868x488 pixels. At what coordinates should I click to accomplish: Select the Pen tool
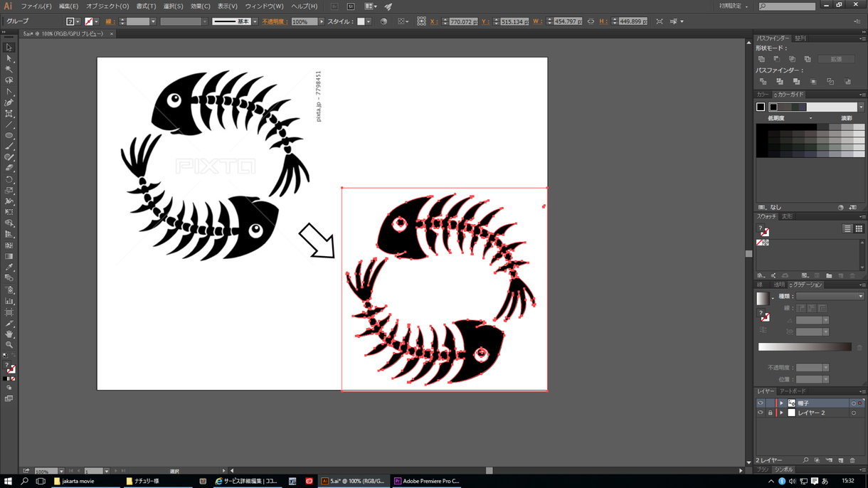[9, 92]
